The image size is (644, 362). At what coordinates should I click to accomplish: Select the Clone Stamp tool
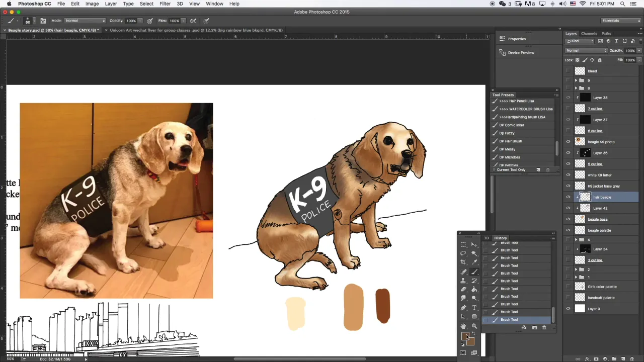(463, 281)
